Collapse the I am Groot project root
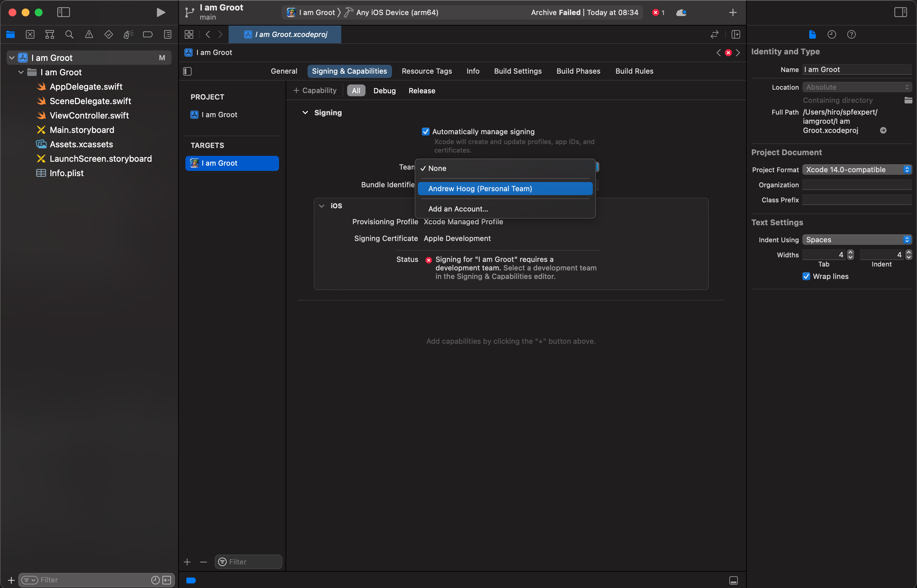Viewport: 917px width, 588px height. (12, 58)
